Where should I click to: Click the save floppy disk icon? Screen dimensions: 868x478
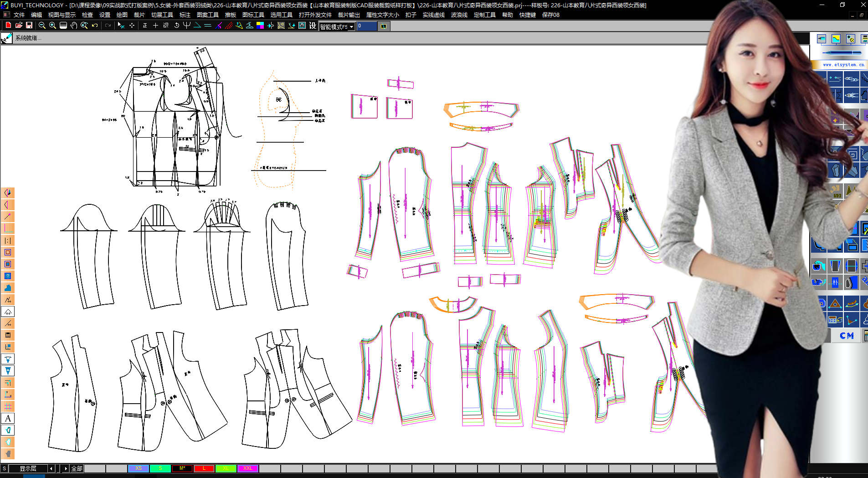point(29,26)
